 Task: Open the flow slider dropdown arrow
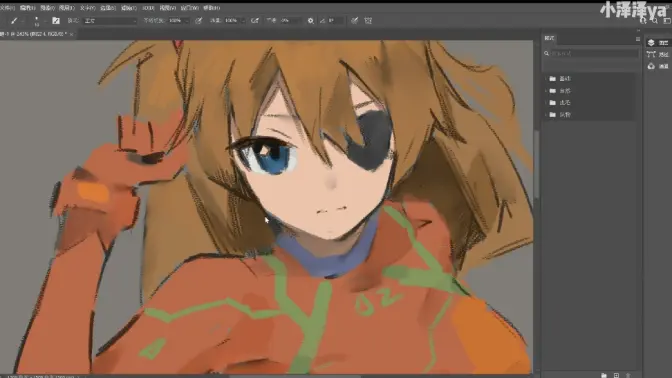(243, 21)
